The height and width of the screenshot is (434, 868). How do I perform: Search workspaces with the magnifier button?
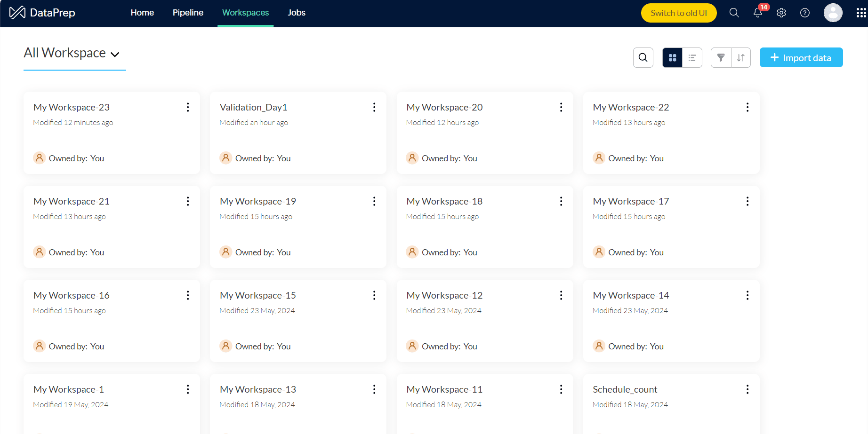click(643, 58)
